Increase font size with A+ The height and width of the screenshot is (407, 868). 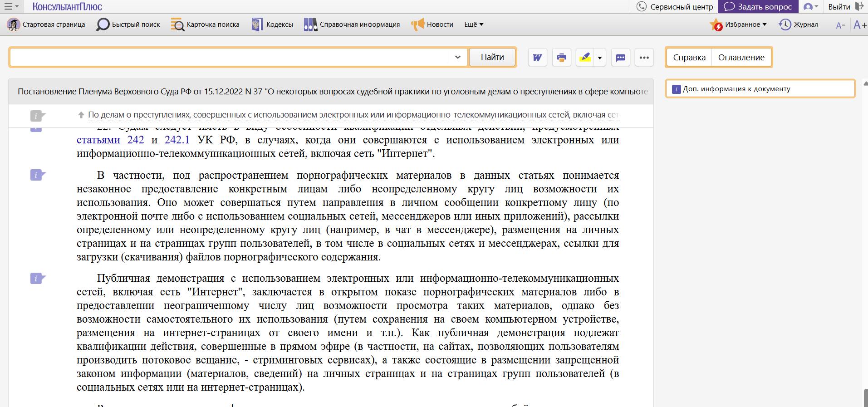click(x=859, y=25)
